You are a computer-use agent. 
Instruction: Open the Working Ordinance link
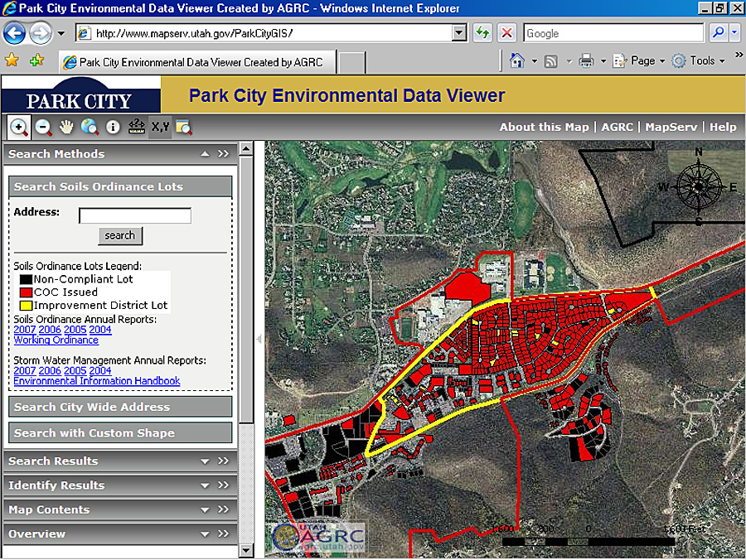[x=56, y=340]
